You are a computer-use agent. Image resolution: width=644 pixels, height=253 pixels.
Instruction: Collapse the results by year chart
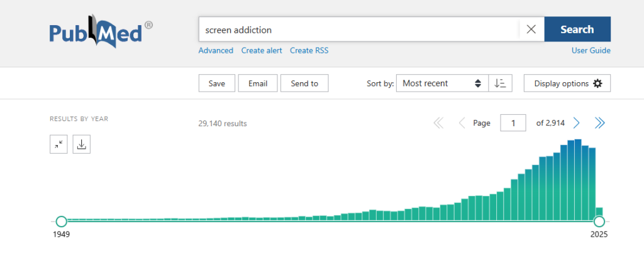[x=58, y=144]
